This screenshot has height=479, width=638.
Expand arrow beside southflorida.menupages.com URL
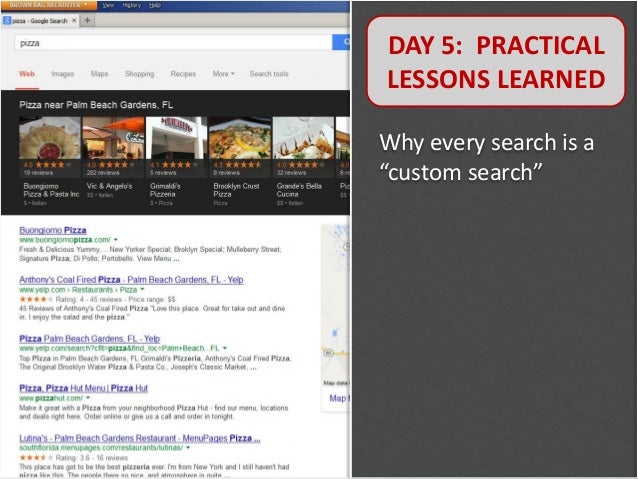pos(188,448)
